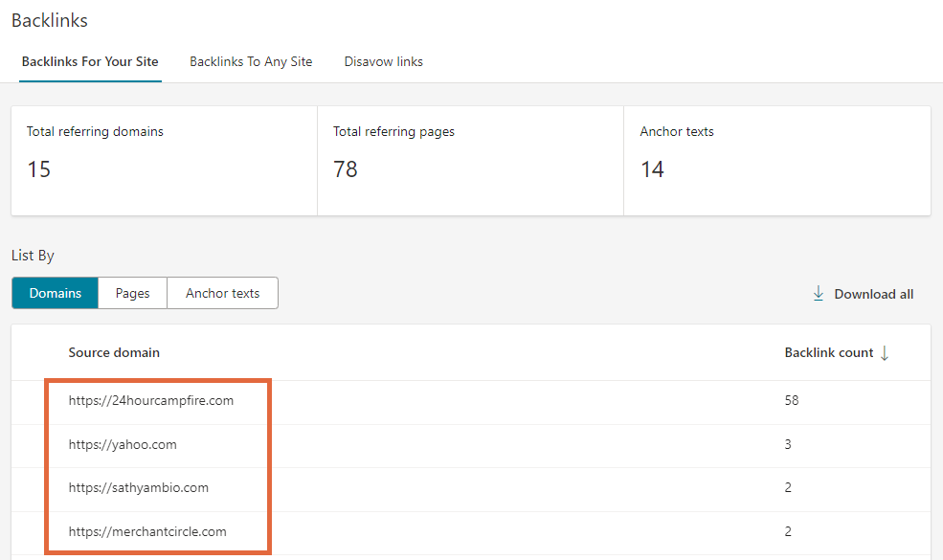
Task: List backlinks by Anchor texts
Action: [x=222, y=294]
